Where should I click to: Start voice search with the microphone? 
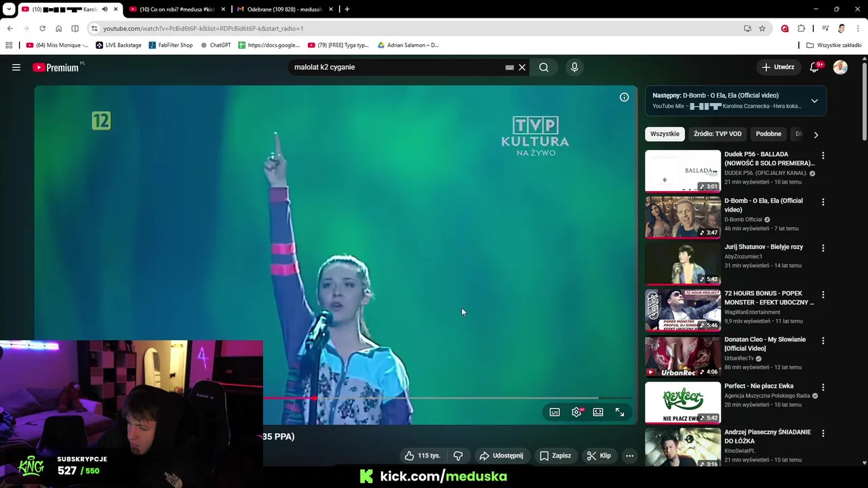[574, 67]
